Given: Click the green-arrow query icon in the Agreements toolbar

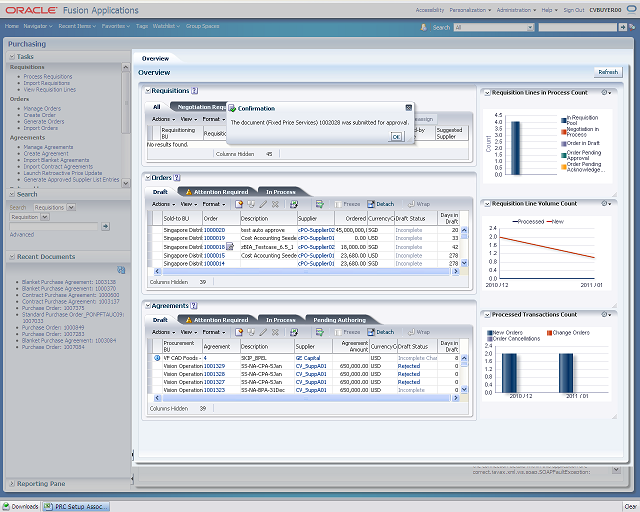Looking at the screenshot, I should (320, 332).
